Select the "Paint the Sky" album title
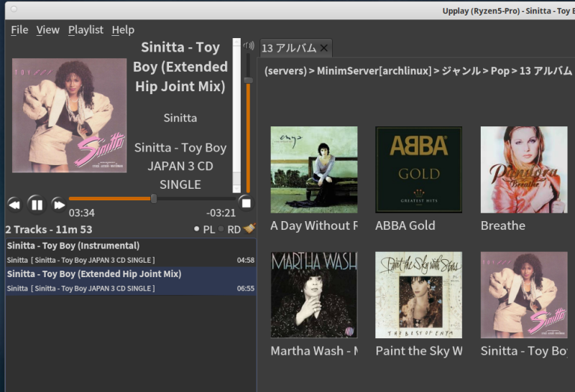 click(419, 351)
